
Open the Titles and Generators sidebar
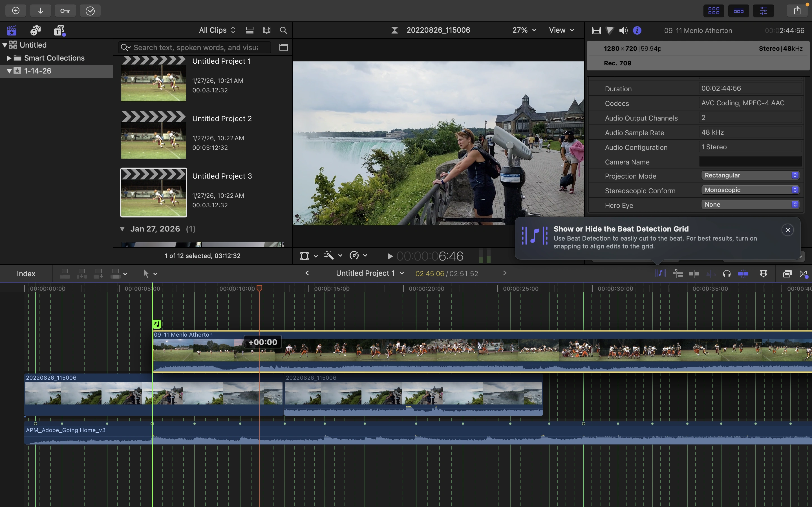pyautogui.click(x=60, y=30)
